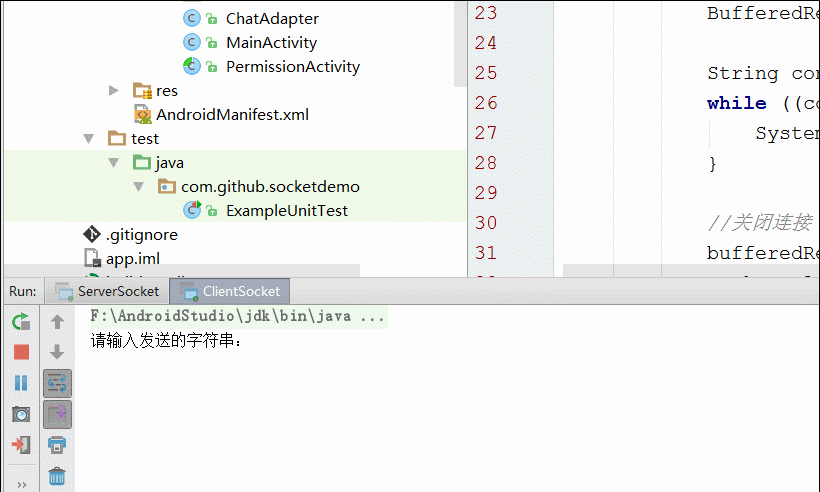Open the .gitignore file
The image size is (820, 492).
coord(142,235)
